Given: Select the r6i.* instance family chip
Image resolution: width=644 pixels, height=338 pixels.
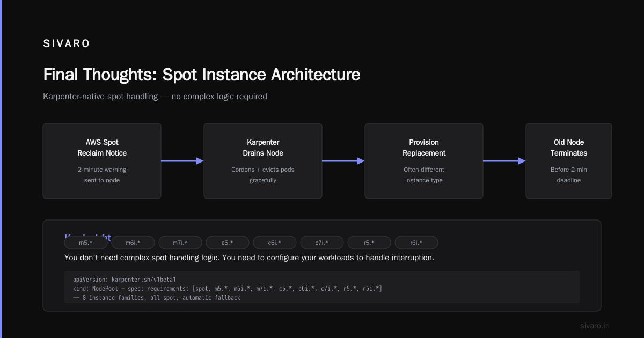Looking at the screenshot, I should 416,243.
